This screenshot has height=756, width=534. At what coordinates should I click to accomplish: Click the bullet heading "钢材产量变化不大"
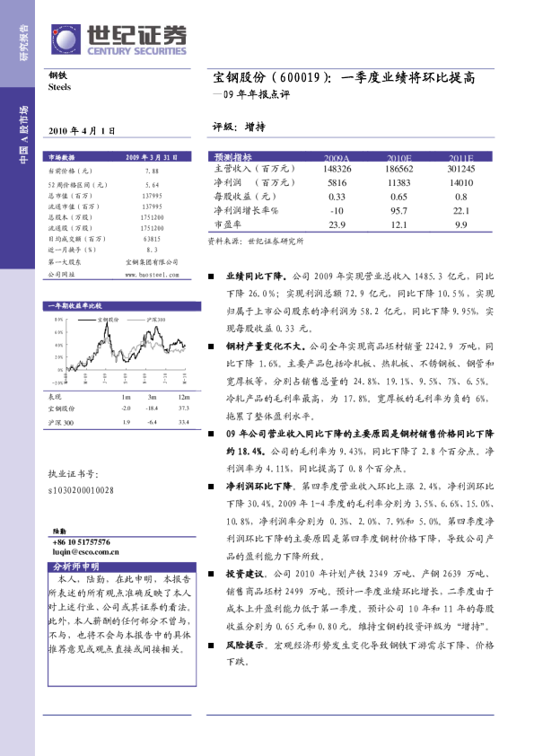coord(266,347)
